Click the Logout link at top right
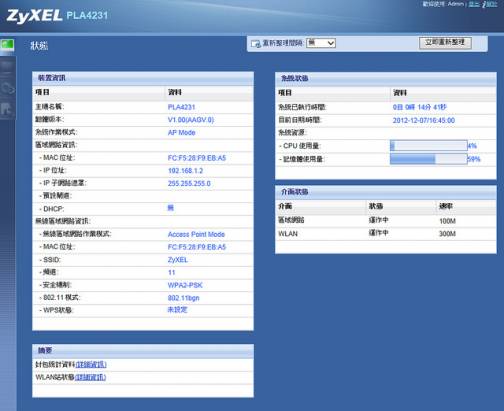Viewport: 504px width, 411px height. (x=474, y=4)
